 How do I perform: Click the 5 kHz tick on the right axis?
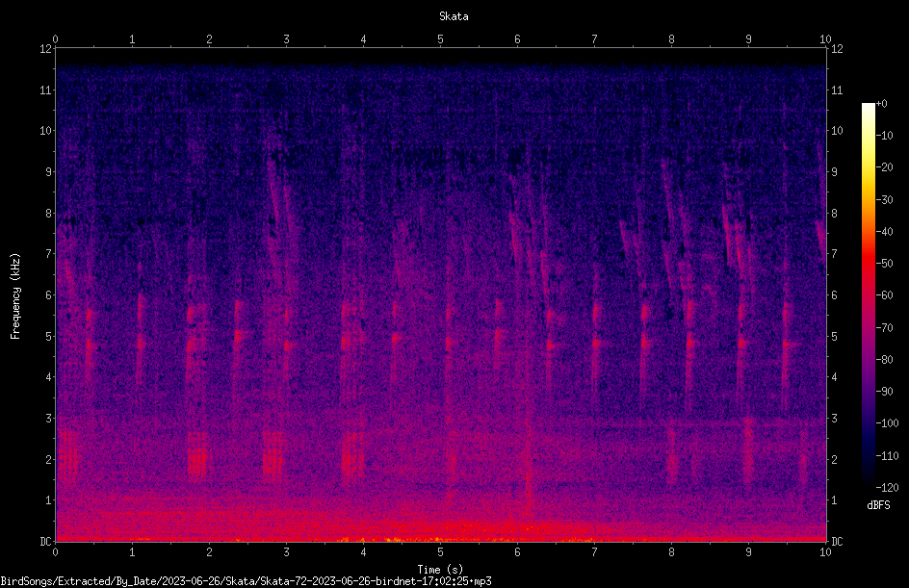point(834,336)
